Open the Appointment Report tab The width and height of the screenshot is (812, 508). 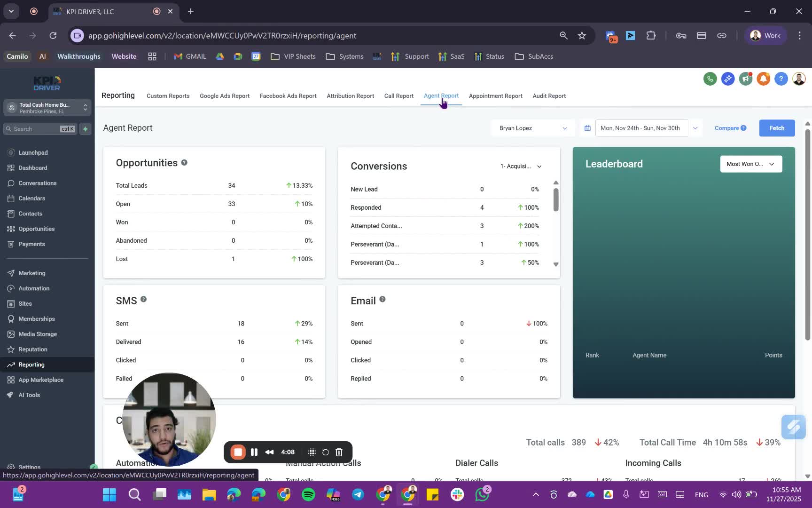point(495,95)
